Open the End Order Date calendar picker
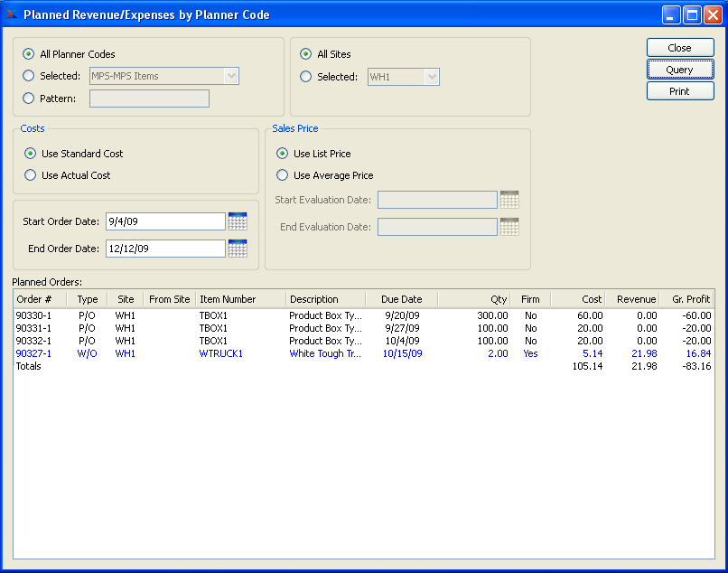Screen dimensions: 728x573 point(238,249)
